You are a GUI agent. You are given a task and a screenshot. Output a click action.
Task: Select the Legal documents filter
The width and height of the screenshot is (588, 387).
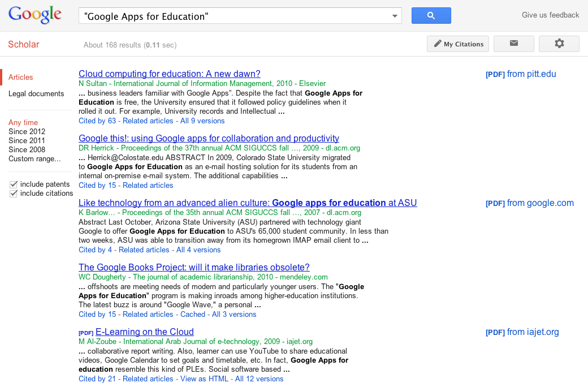[36, 93]
